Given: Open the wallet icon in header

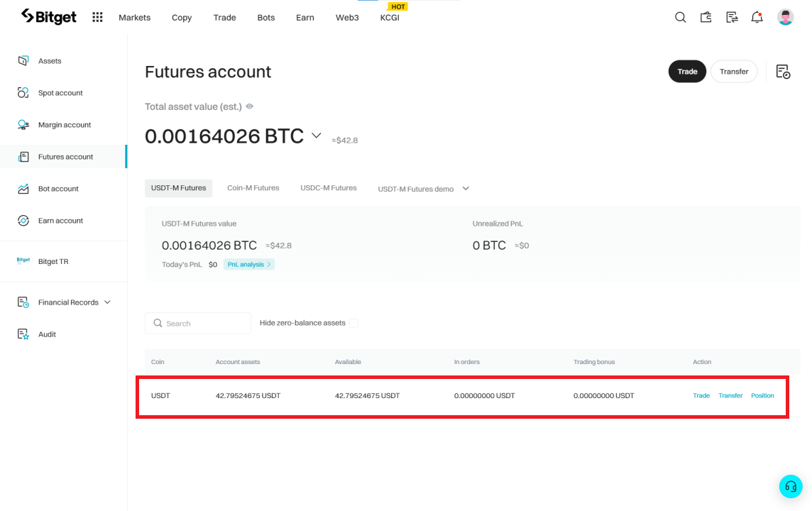Looking at the screenshot, I should (706, 17).
